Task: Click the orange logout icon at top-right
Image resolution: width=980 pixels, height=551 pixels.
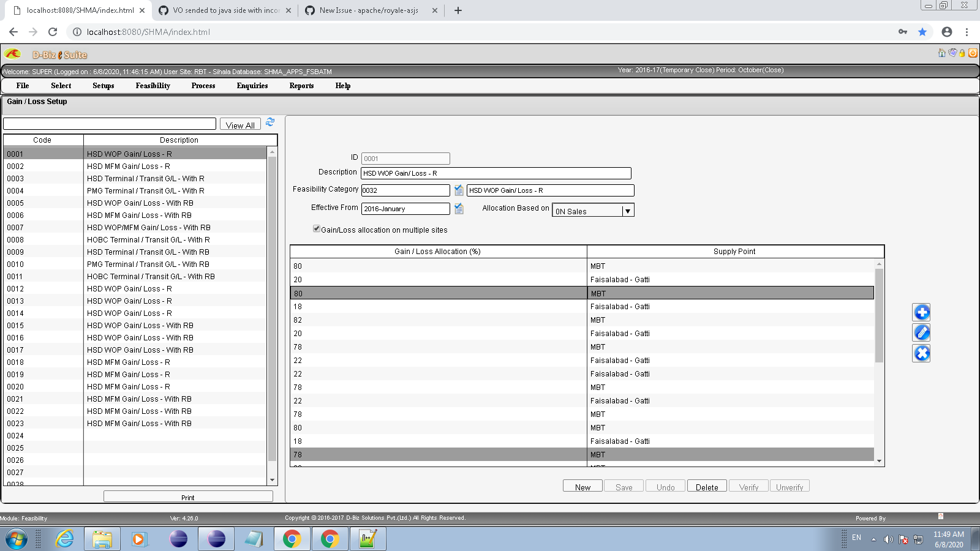Action: (x=973, y=53)
